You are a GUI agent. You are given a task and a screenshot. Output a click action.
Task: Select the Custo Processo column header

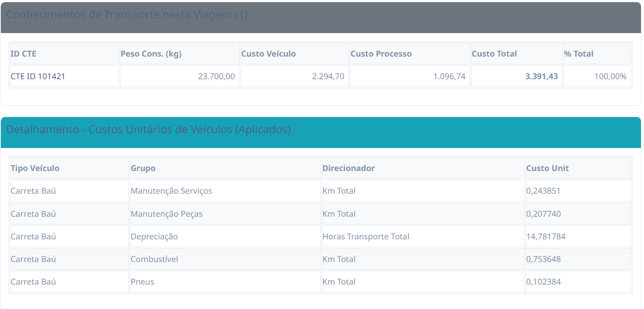381,54
